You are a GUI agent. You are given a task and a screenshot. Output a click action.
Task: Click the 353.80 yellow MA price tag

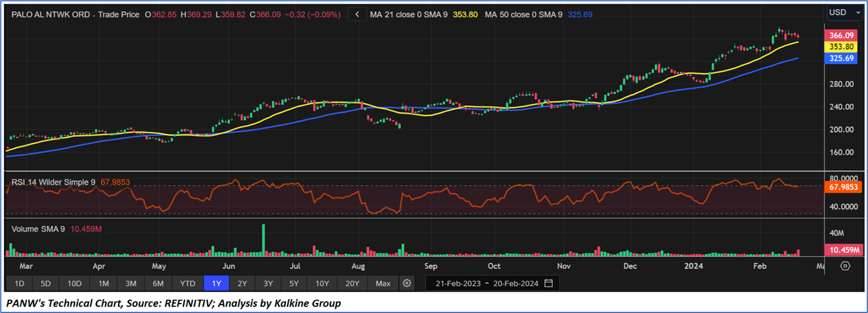[842, 47]
